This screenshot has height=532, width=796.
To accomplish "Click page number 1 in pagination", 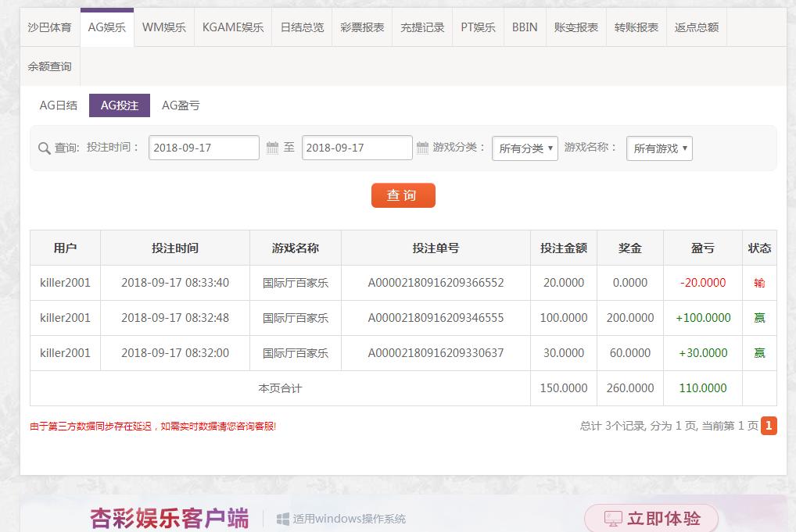I will 769,426.
